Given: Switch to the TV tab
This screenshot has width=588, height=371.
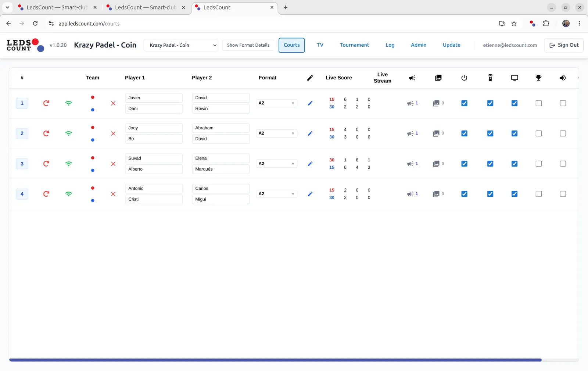Looking at the screenshot, I should [320, 45].
